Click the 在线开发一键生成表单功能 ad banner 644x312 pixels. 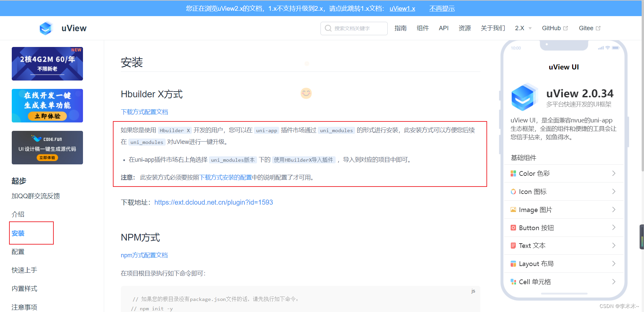pyautogui.click(x=47, y=106)
